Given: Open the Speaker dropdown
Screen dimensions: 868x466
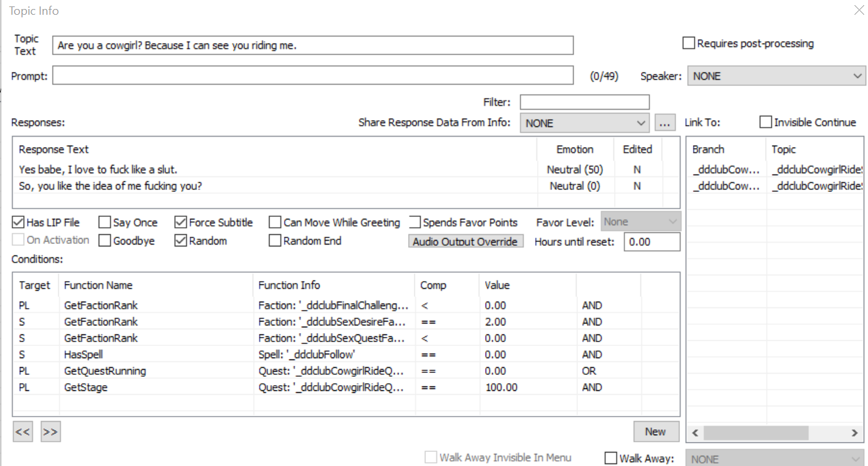Looking at the screenshot, I should coord(777,76).
